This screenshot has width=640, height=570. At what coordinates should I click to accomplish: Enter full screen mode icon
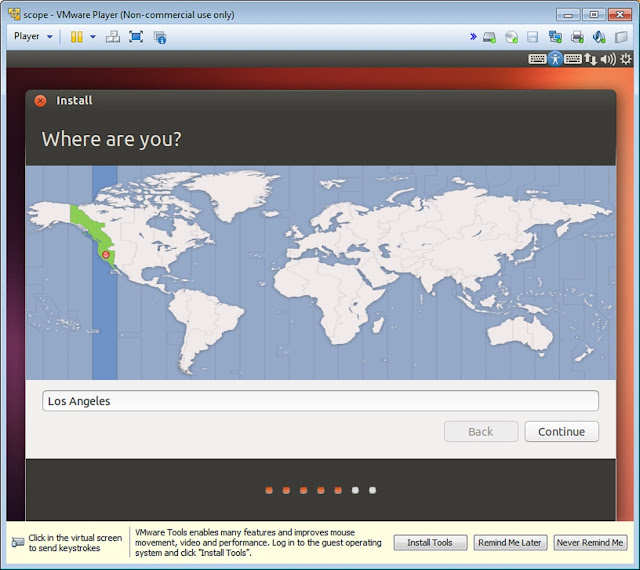point(136,37)
